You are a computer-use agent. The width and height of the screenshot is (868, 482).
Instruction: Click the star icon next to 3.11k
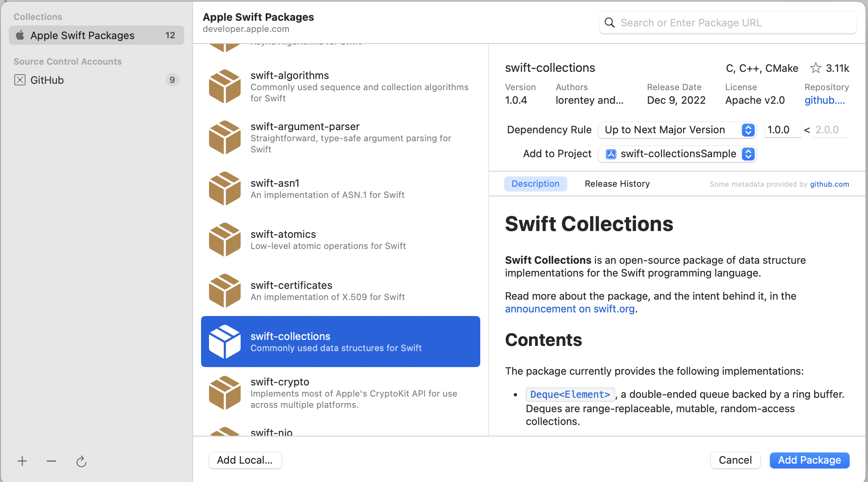pyautogui.click(x=815, y=68)
